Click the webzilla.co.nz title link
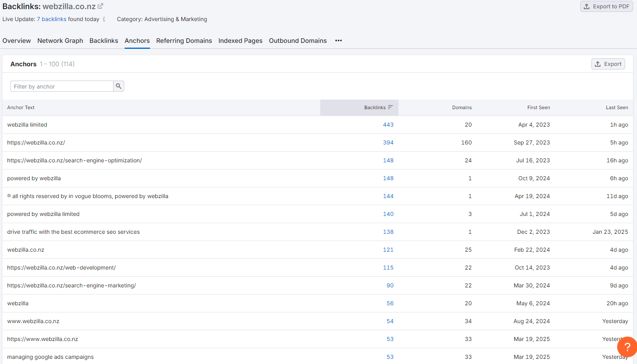This screenshot has width=637, height=364. click(x=69, y=6)
